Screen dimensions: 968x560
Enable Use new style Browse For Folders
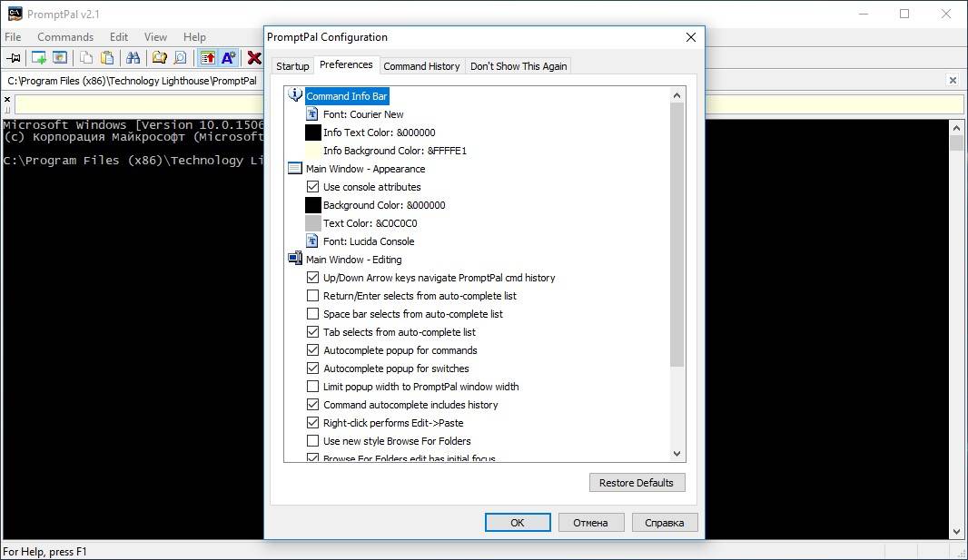[313, 440]
